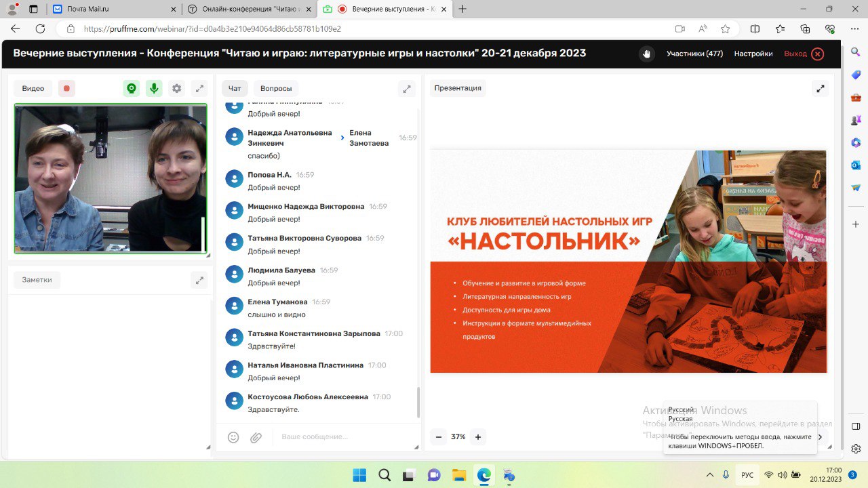Expand the presentation to fullscreen
This screenshot has height=488, width=868.
click(821, 88)
